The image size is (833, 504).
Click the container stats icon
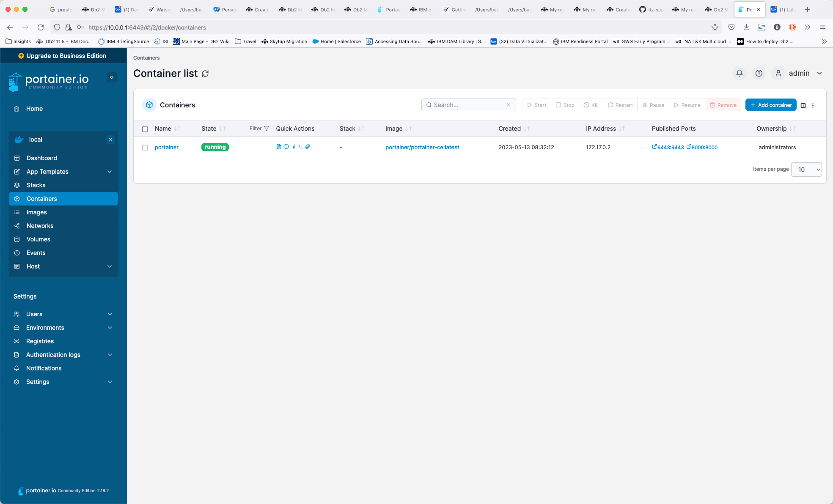point(293,147)
